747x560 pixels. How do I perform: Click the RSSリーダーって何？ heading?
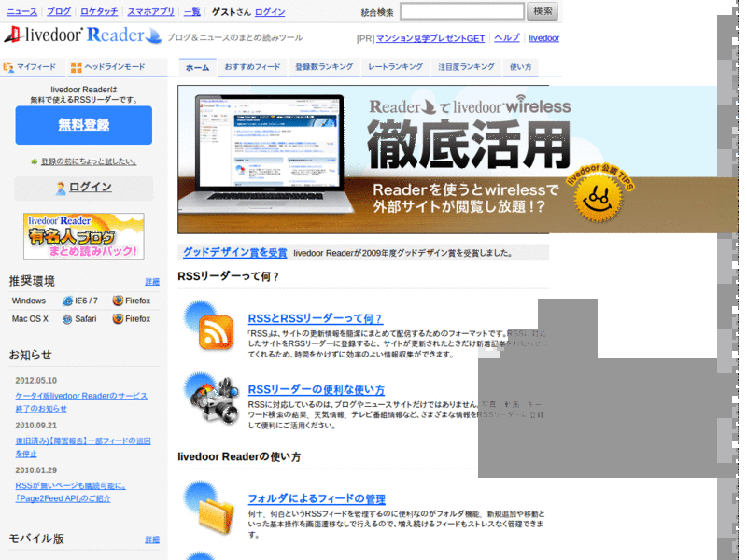228,276
